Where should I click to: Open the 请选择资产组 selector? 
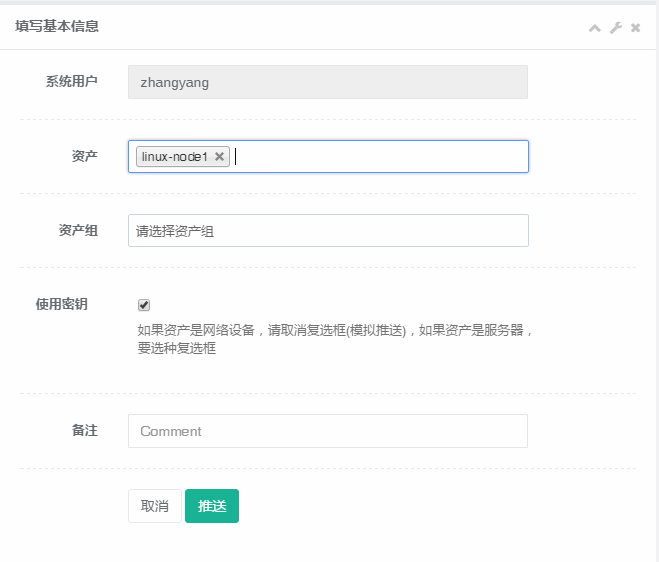pyautogui.click(x=328, y=231)
